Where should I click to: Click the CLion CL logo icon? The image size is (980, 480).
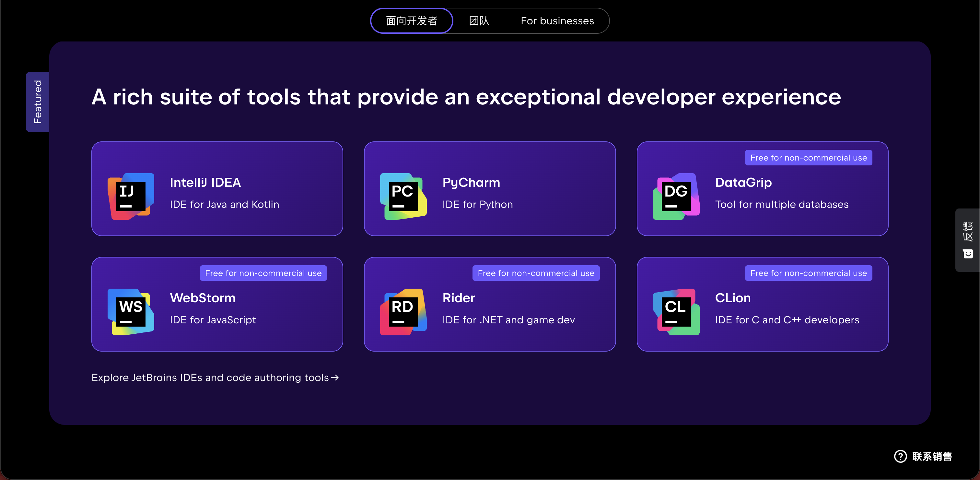(676, 312)
